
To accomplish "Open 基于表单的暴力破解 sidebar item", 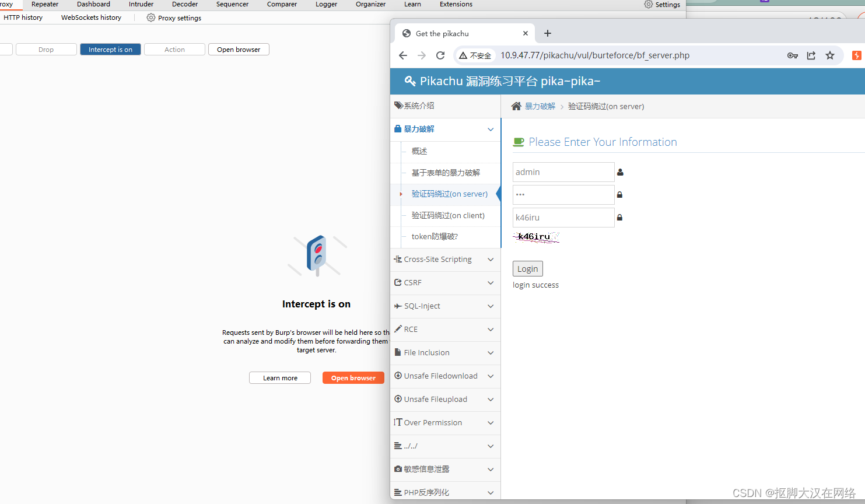I will (446, 173).
